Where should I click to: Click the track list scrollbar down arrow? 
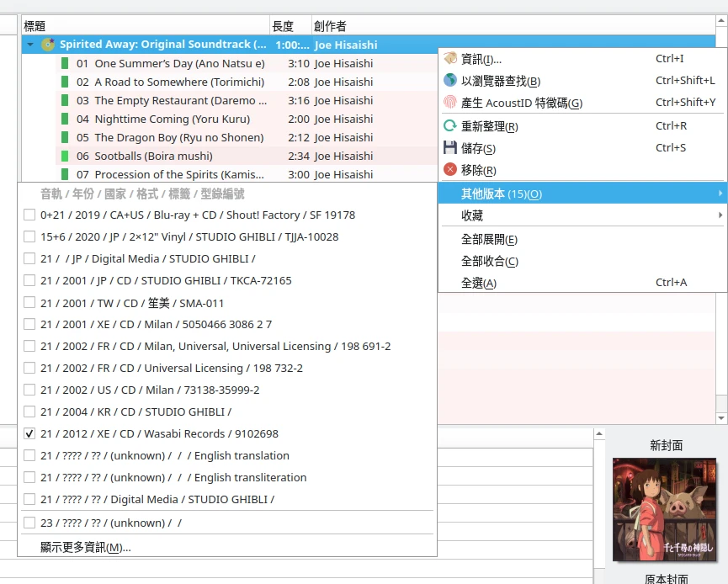pos(721,418)
